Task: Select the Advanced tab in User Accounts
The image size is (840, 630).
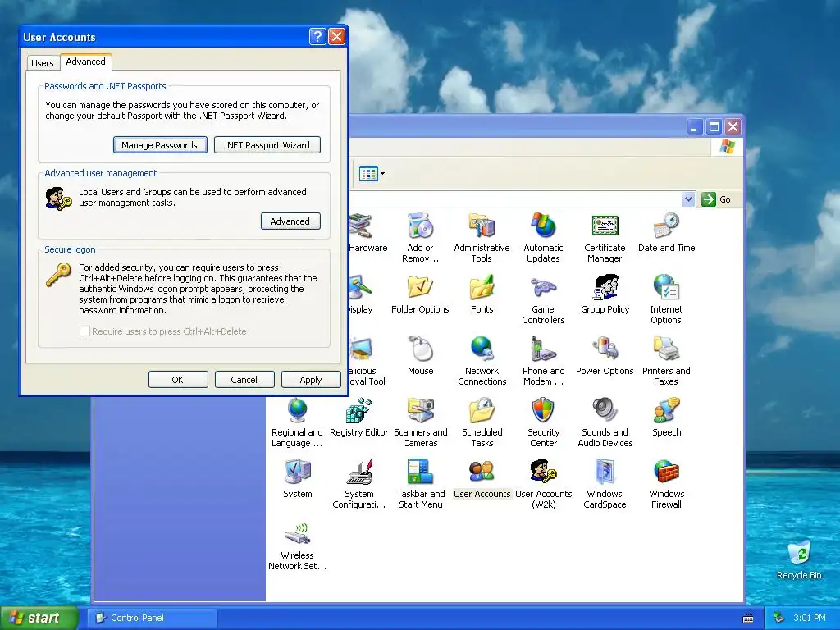Action: pyautogui.click(x=85, y=62)
